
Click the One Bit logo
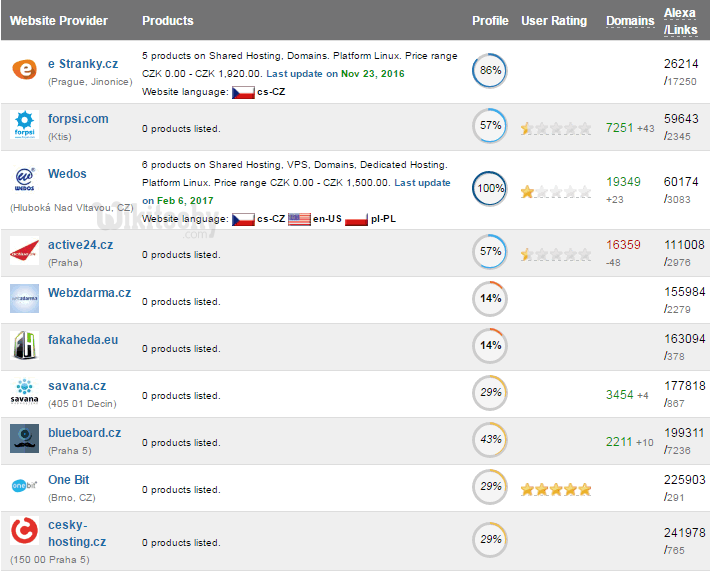24,485
